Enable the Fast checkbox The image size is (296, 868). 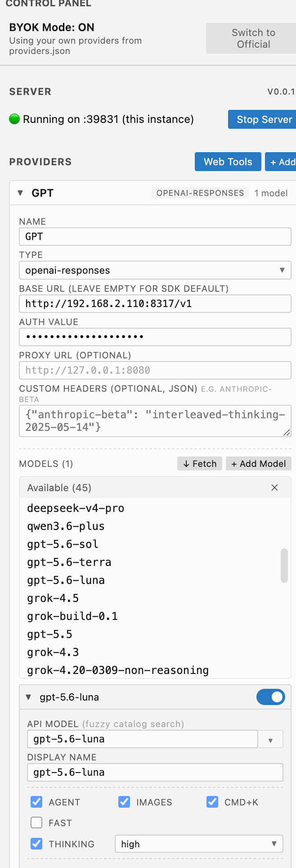click(36, 823)
